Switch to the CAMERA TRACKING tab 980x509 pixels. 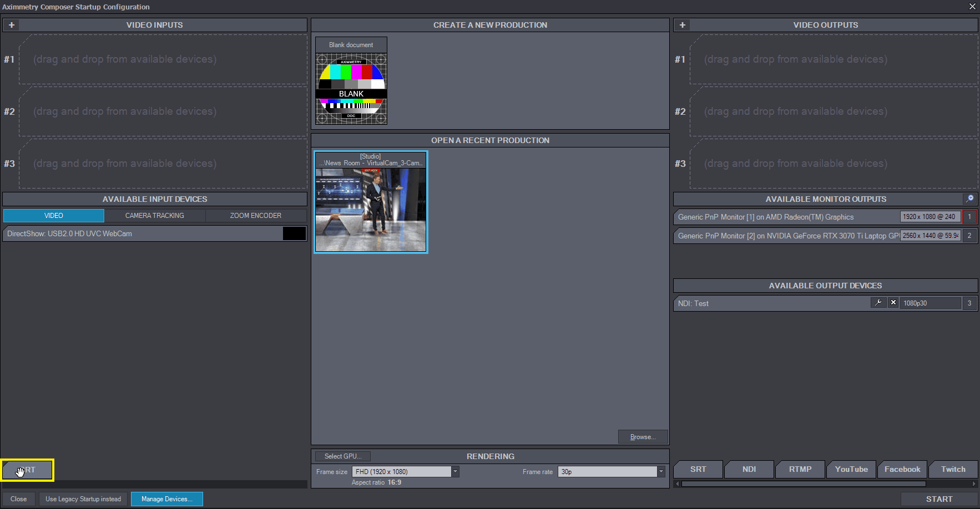(x=155, y=216)
